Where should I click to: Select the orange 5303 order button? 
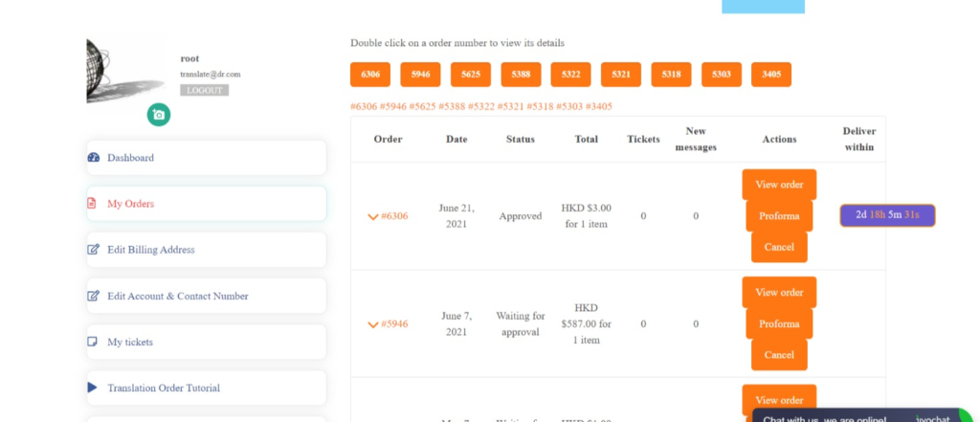(722, 75)
